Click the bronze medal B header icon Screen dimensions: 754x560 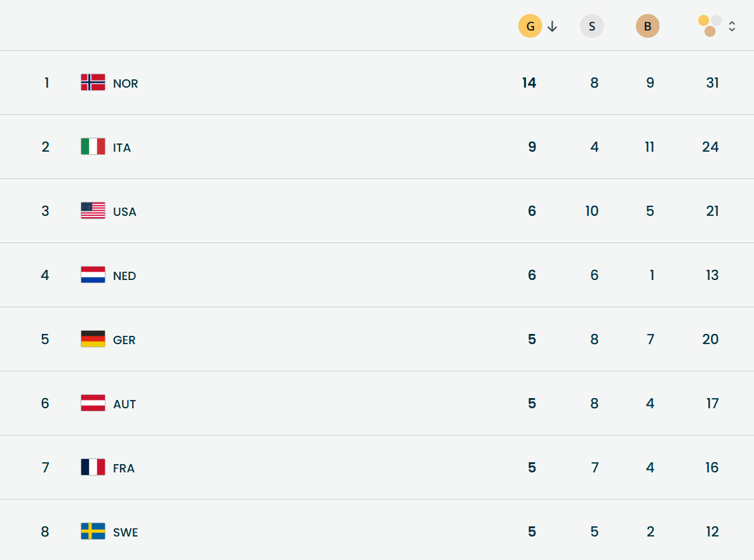647,27
